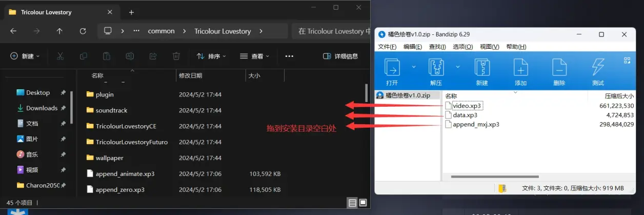Expand the Open button dropdown arrow in Bandizip
644x215 pixels.
coord(413,67)
